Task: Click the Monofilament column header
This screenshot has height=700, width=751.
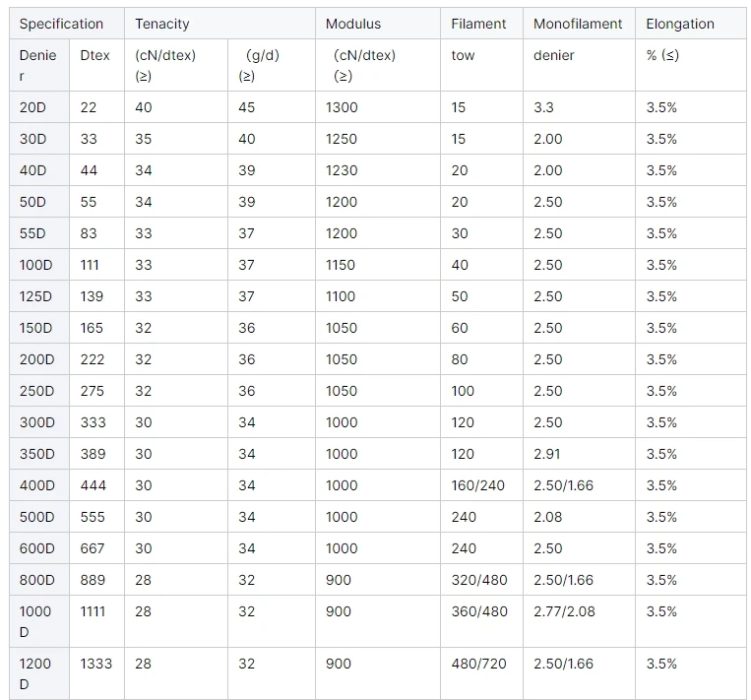Action: pos(578,24)
